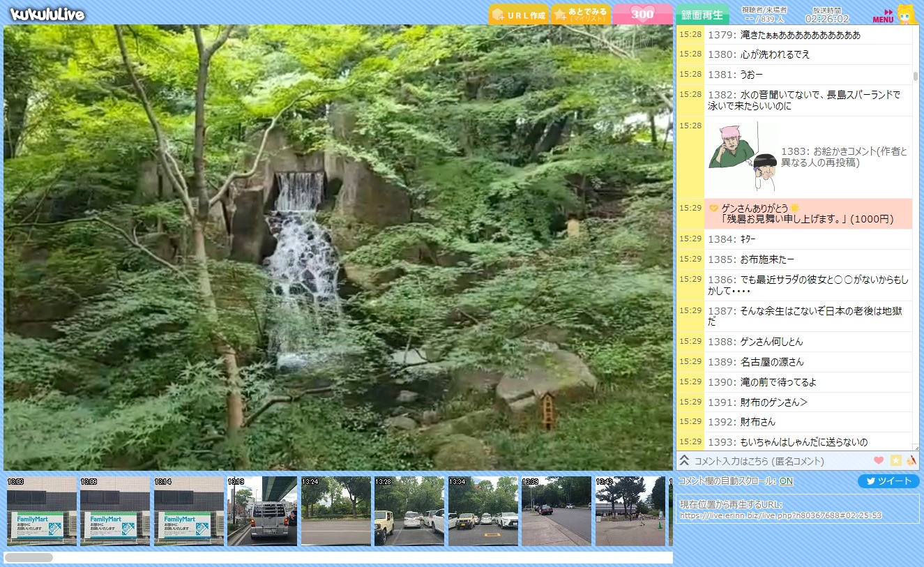Jump to the 13:19 van thumbnail

(262, 511)
